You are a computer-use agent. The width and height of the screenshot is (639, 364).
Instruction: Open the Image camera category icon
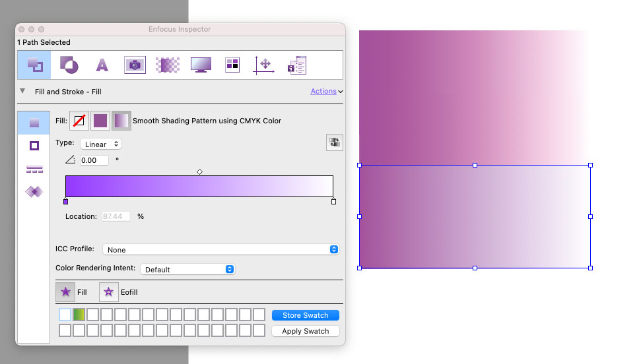click(135, 65)
